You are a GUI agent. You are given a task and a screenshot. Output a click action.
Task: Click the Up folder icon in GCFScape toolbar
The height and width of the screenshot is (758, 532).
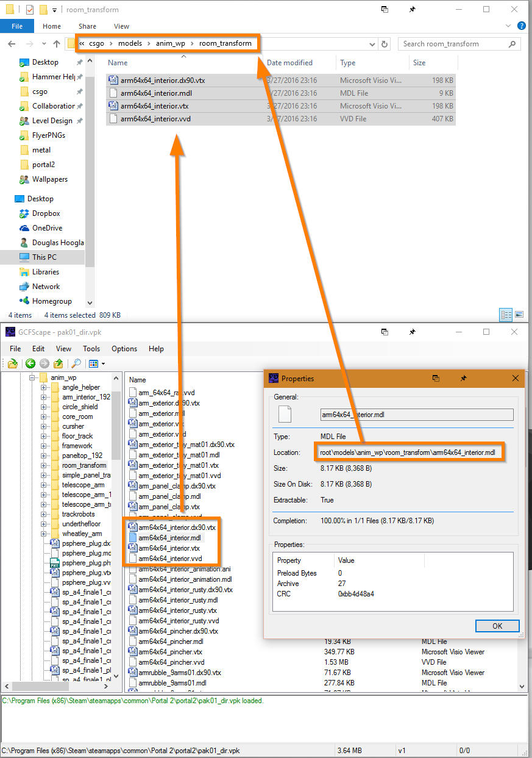(59, 363)
